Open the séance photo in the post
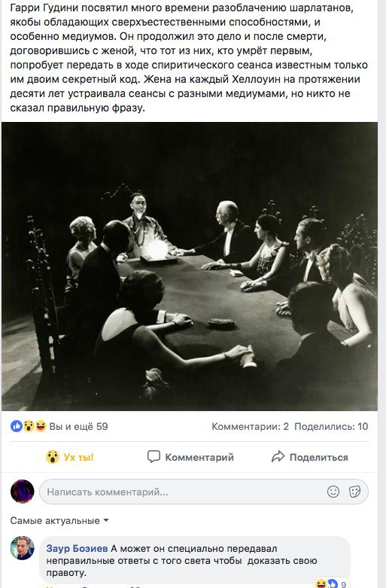This screenshot has width=386, height=588. pos(190,267)
